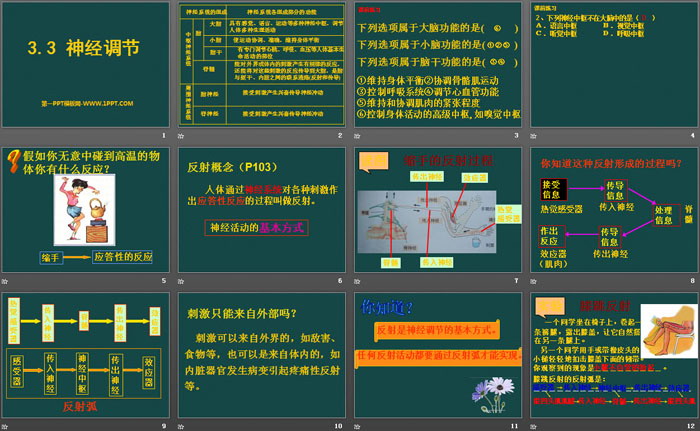Play animation star under slide 9

coord(5,427)
